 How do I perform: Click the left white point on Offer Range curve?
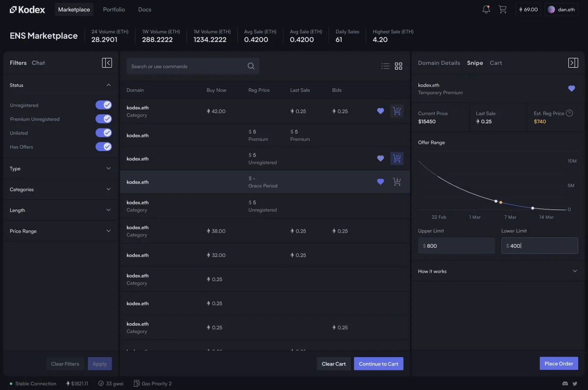click(x=496, y=201)
